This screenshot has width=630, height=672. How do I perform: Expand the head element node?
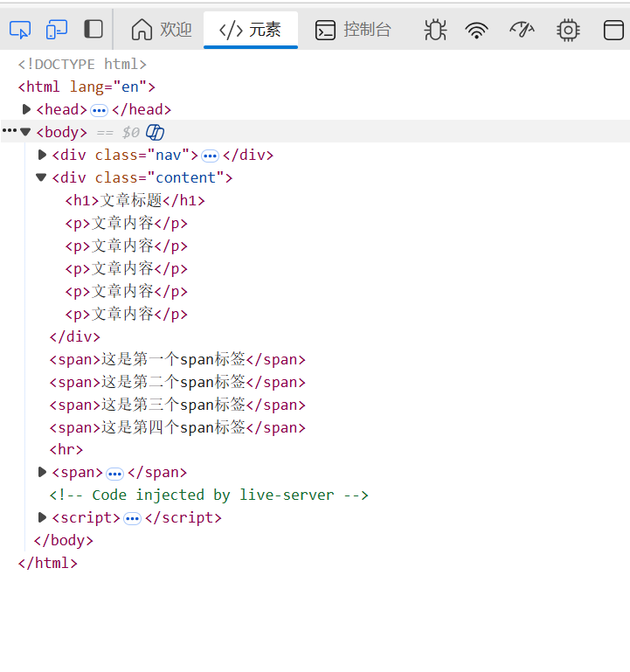point(26,109)
